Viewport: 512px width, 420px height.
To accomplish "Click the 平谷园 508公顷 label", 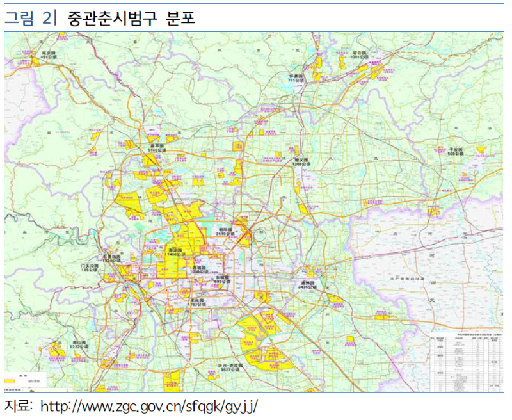I will 455,151.
